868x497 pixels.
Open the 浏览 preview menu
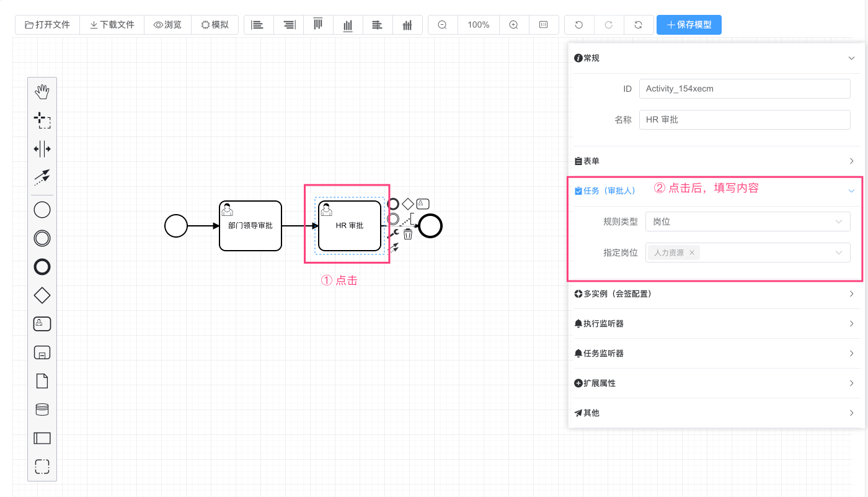tap(167, 25)
